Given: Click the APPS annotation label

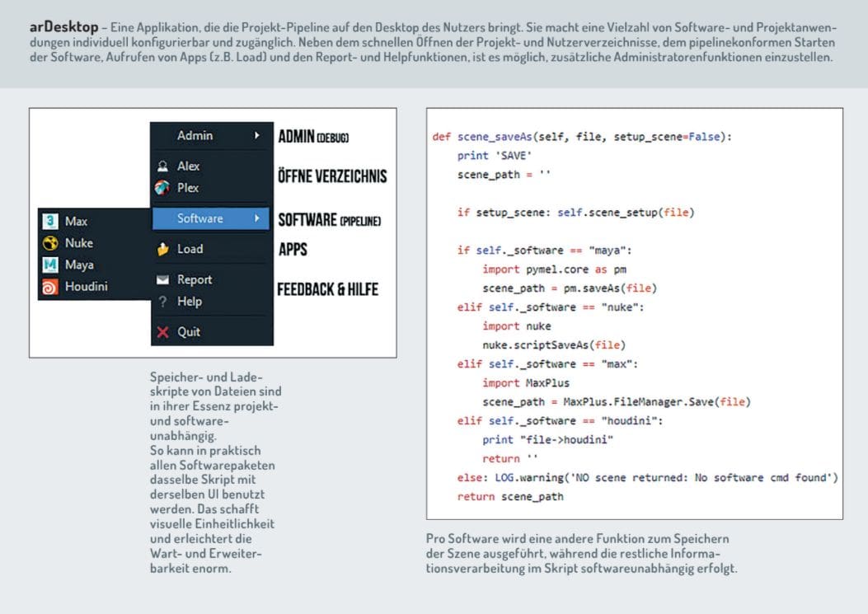Looking at the screenshot, I should [x=293, y=249].
